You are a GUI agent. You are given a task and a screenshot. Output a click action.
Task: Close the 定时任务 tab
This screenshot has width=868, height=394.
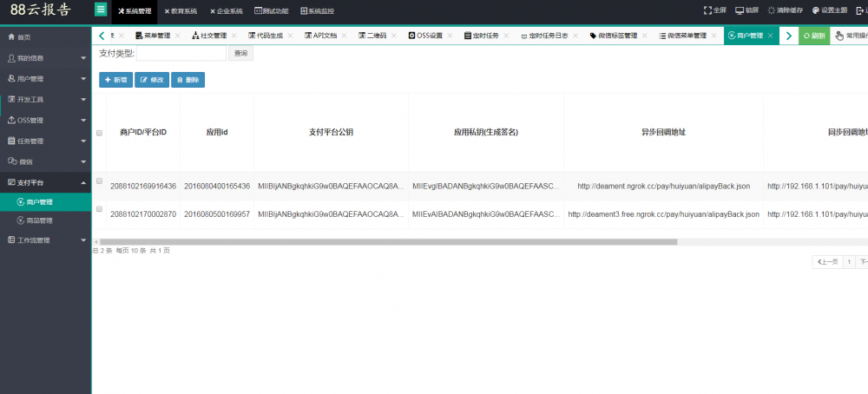coord(506,36)
